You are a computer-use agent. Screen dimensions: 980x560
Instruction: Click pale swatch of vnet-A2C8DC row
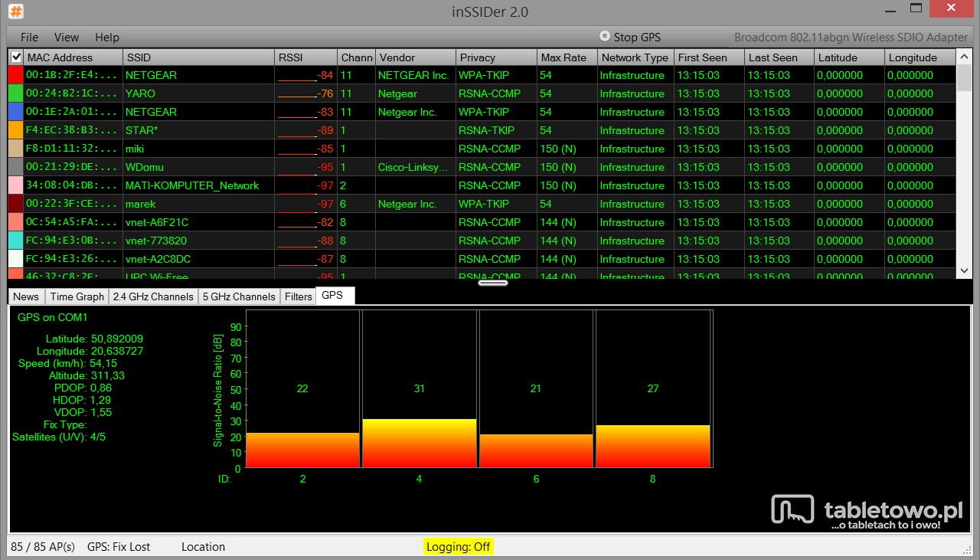point(15,259)
